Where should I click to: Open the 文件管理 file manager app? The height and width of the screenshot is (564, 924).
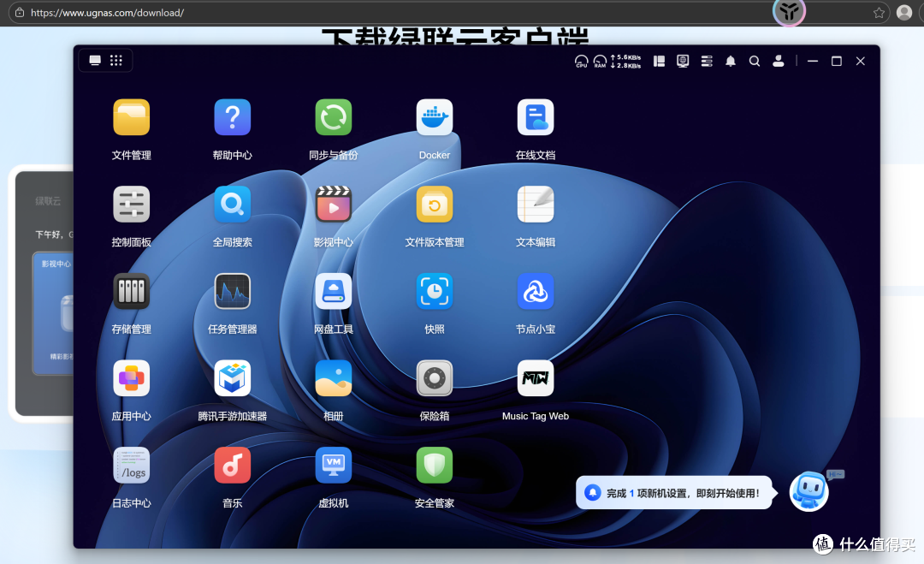click(132, 118)
